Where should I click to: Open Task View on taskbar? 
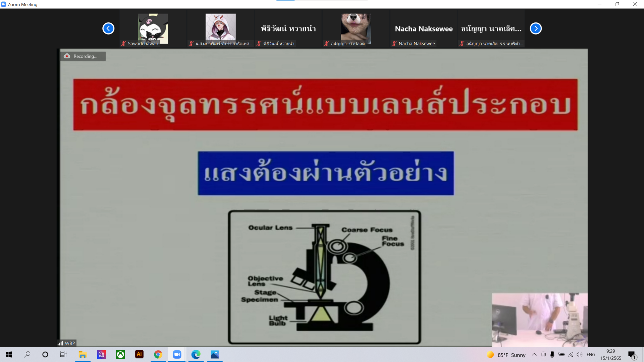tap(63, 354)
